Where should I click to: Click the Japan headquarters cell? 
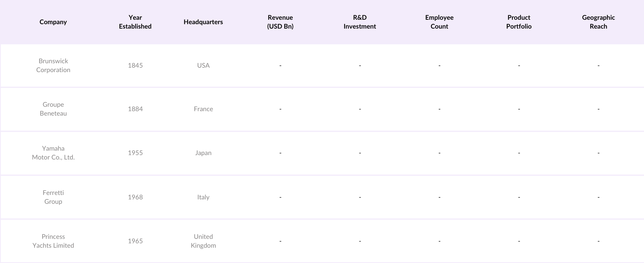(x=203, y=153)
